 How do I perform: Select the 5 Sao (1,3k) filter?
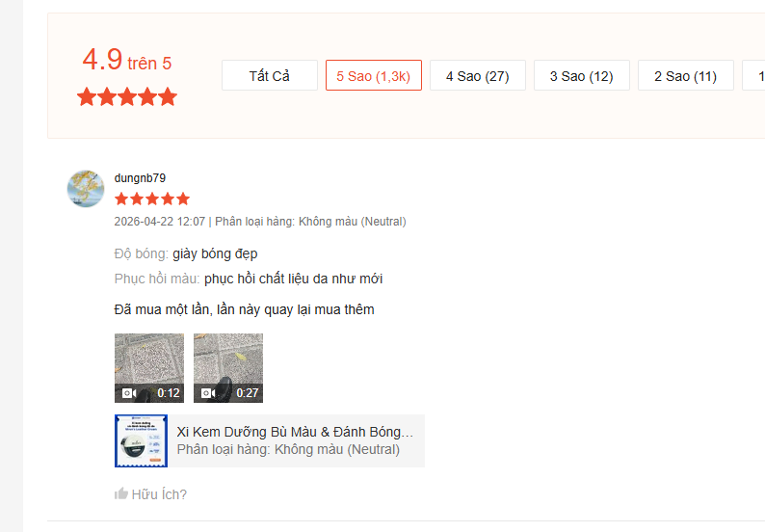click(374, 76)
